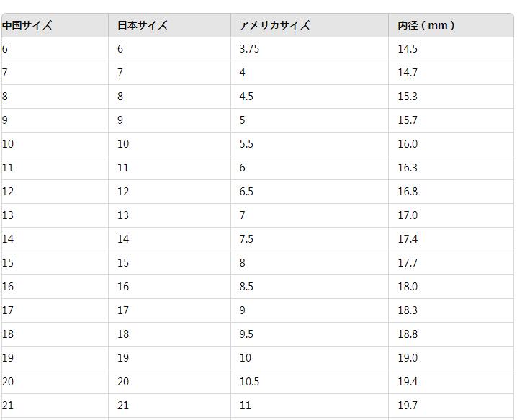This screenshot has height=420, width=517.
Task: Click the inner diameter 14.7 cell
Action: (x=408, y=73)
